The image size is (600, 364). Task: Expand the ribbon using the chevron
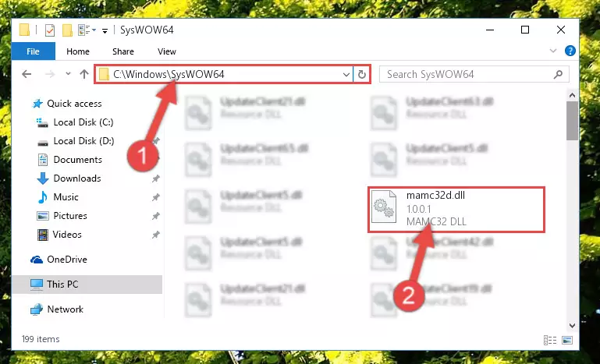pos(553,51)
